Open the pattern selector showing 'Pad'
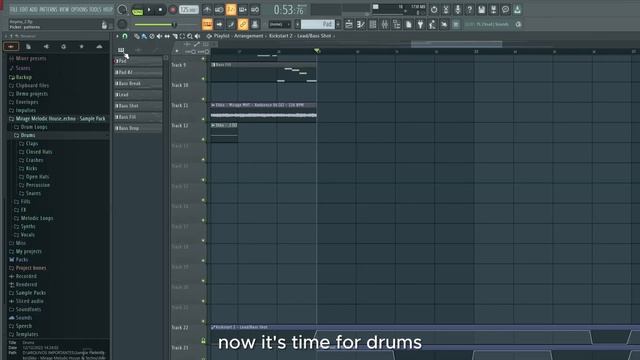 tap(318, 24)
